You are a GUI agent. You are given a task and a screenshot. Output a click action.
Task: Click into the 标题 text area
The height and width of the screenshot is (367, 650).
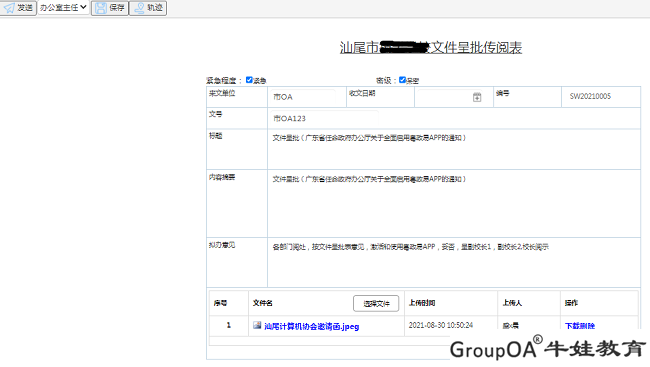(x=454, y=149)
